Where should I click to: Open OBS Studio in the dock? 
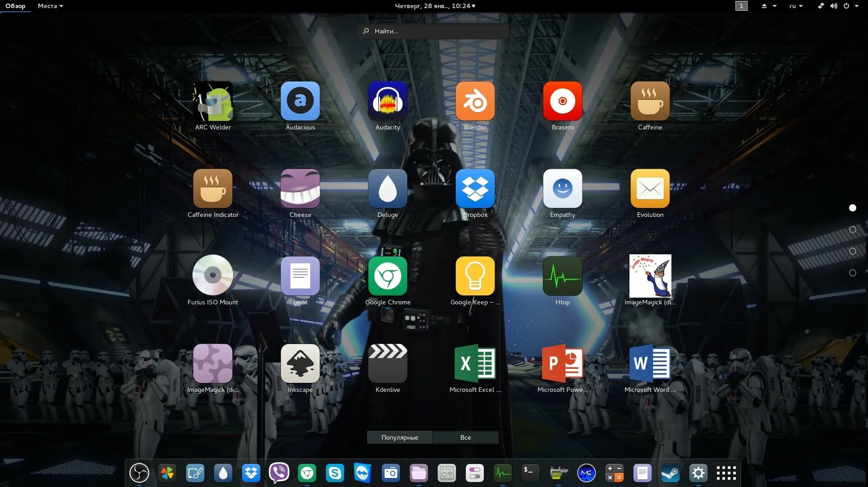(139, 473)
